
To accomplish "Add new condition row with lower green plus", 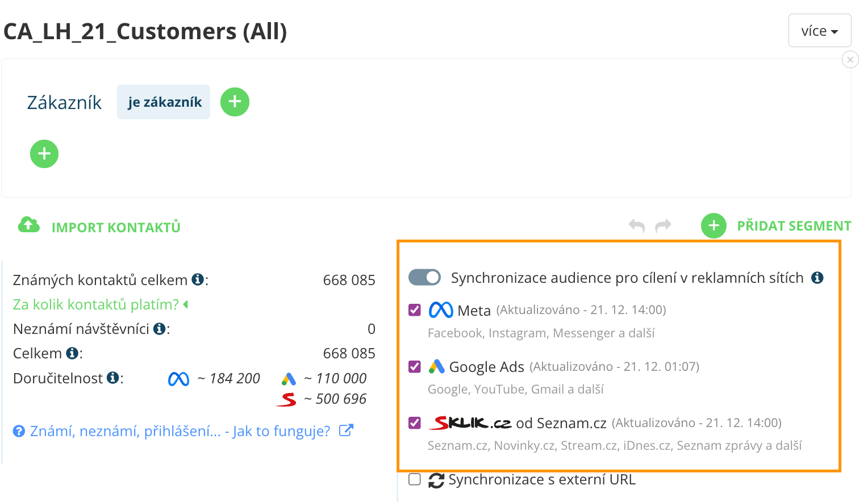I will [x=44, y=154].
